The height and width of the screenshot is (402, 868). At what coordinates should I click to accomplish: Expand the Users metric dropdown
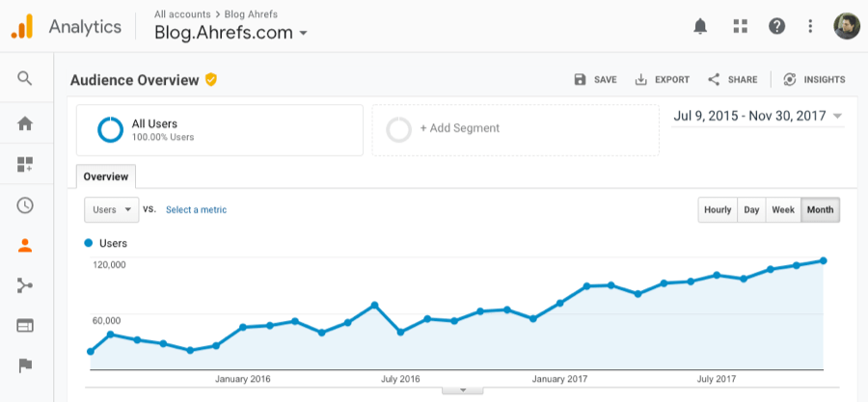111,209
